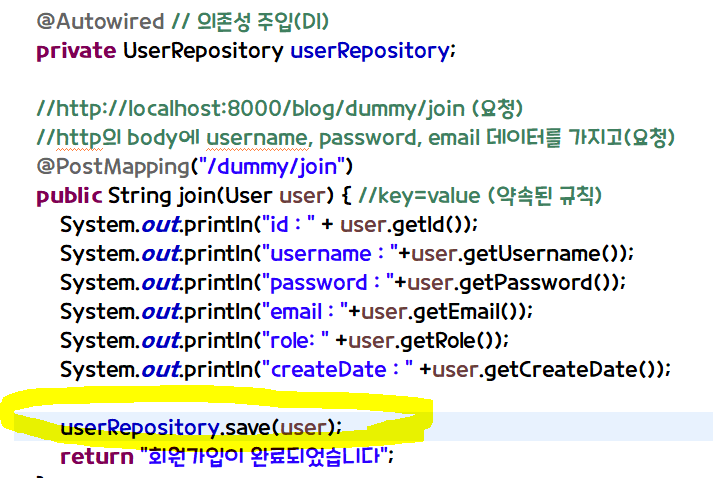
Task: Click the "createDate : " string literal
Action: coord(338,370)
